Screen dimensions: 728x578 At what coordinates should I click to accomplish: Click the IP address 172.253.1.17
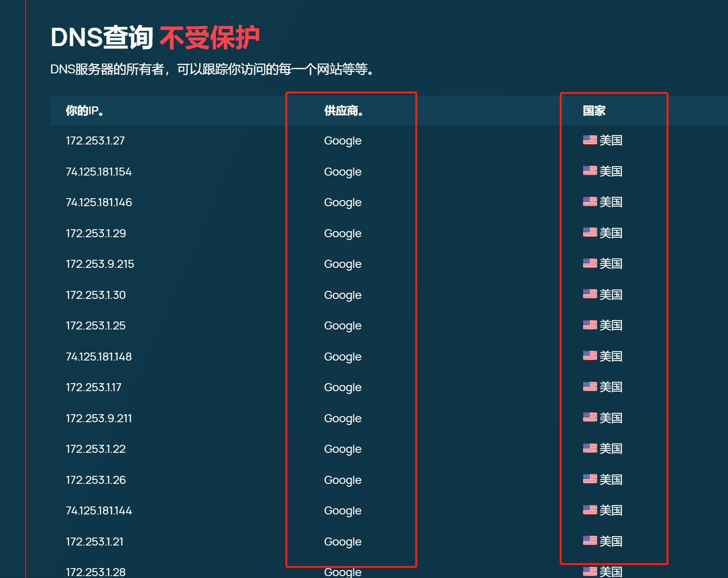click(94, 387)
